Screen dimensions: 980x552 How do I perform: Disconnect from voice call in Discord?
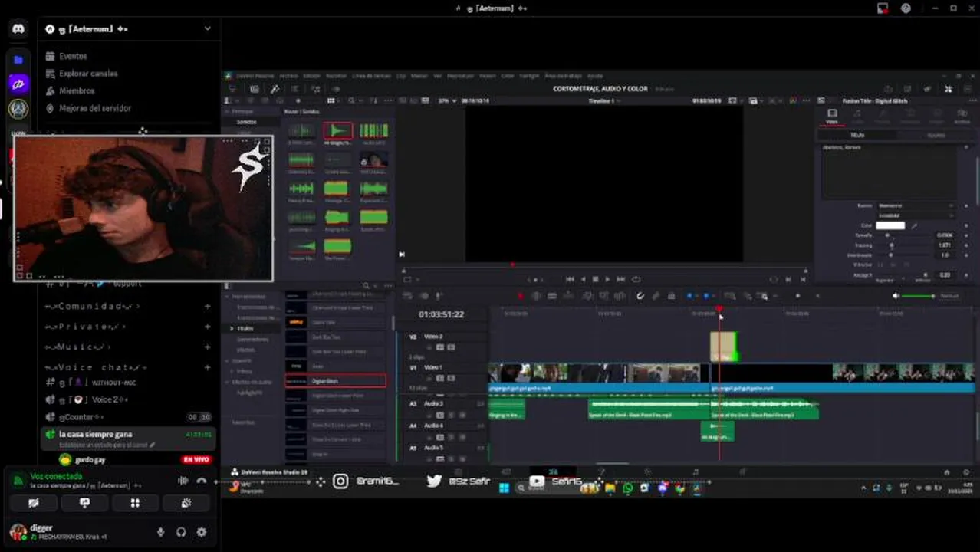pyautogui.click(x=202, y=481)
